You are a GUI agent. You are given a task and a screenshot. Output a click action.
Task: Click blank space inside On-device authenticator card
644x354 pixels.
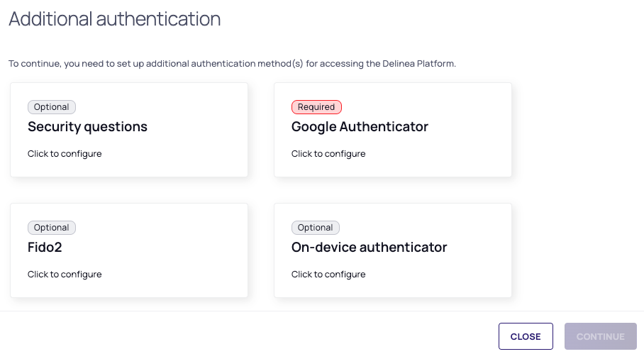(468, 273)
